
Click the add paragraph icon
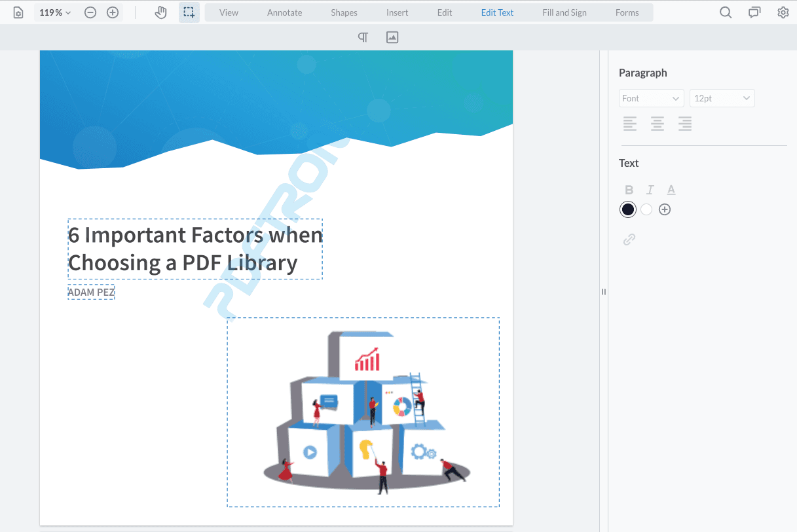(x=363, y=37)
